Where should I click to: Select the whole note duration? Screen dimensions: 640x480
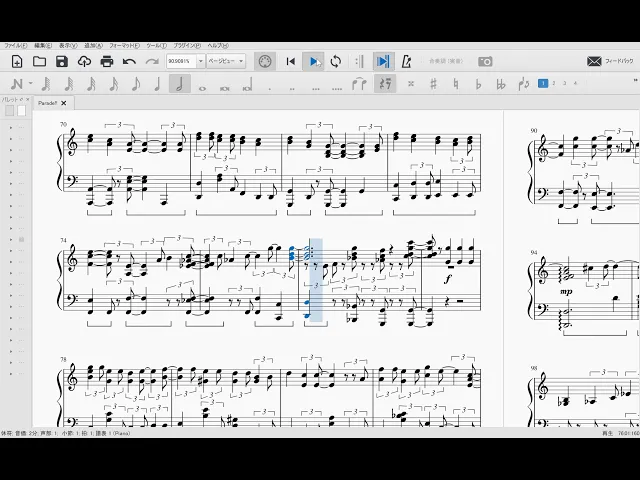[202, 87]
